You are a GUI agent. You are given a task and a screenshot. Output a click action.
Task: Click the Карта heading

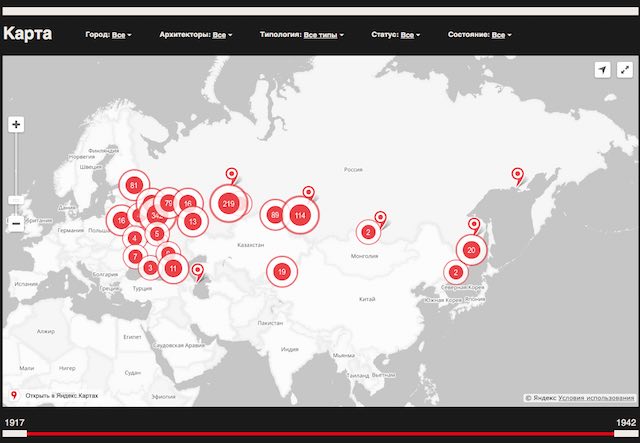click(x=27, y=33)
